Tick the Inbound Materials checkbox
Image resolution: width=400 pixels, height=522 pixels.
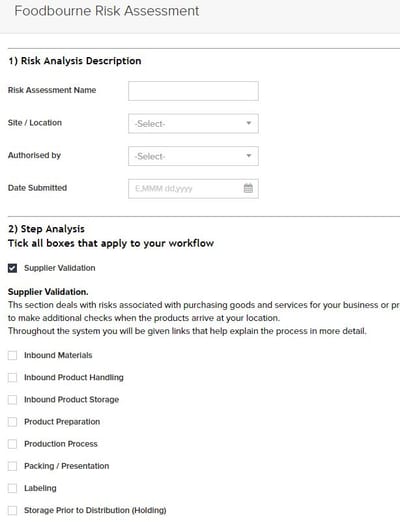(12, 355)
